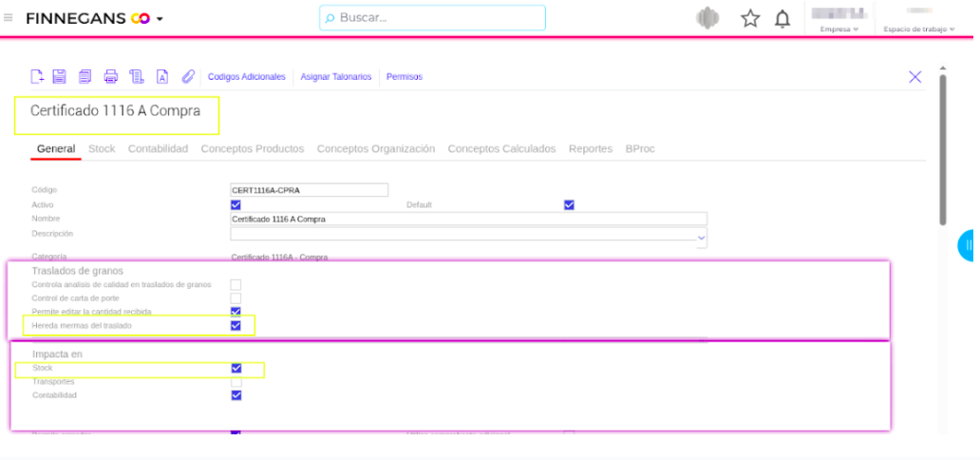Click the favorites star icon

pos(750,19)
